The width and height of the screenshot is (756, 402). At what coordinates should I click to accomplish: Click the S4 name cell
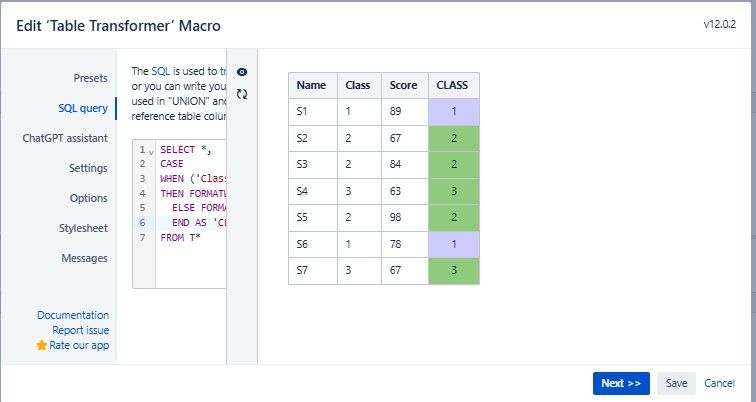313,191
